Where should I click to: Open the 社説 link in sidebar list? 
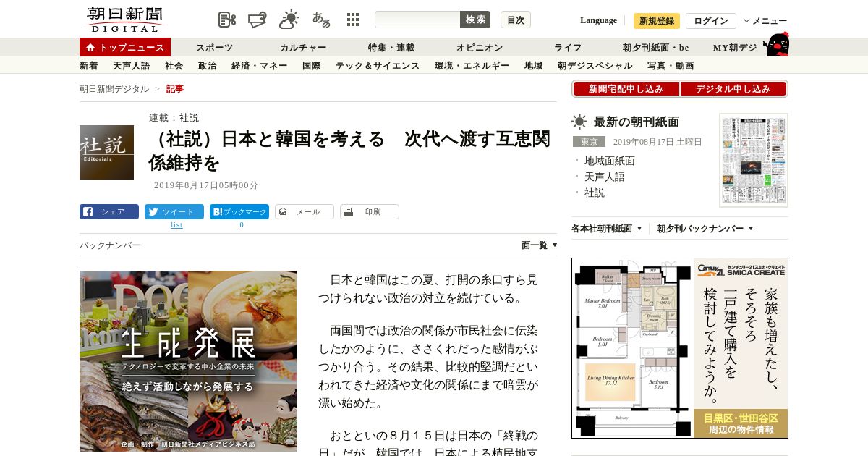(595, 193)
